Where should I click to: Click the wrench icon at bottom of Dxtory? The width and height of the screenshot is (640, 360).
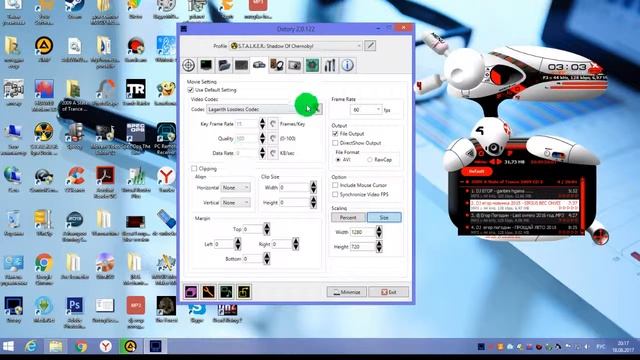209,292
